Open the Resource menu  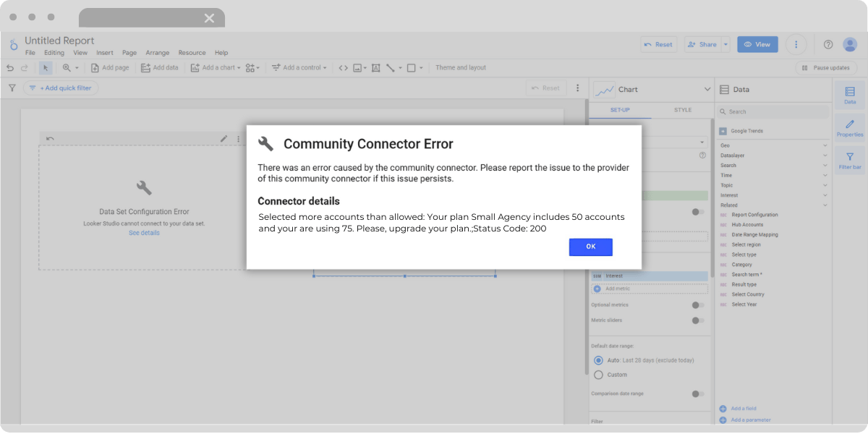coord(192,52)
